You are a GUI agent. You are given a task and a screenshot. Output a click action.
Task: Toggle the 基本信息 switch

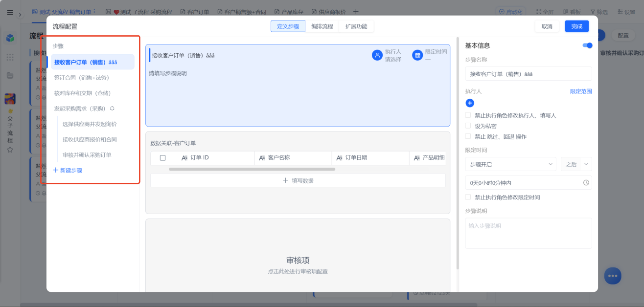(587, 45)
